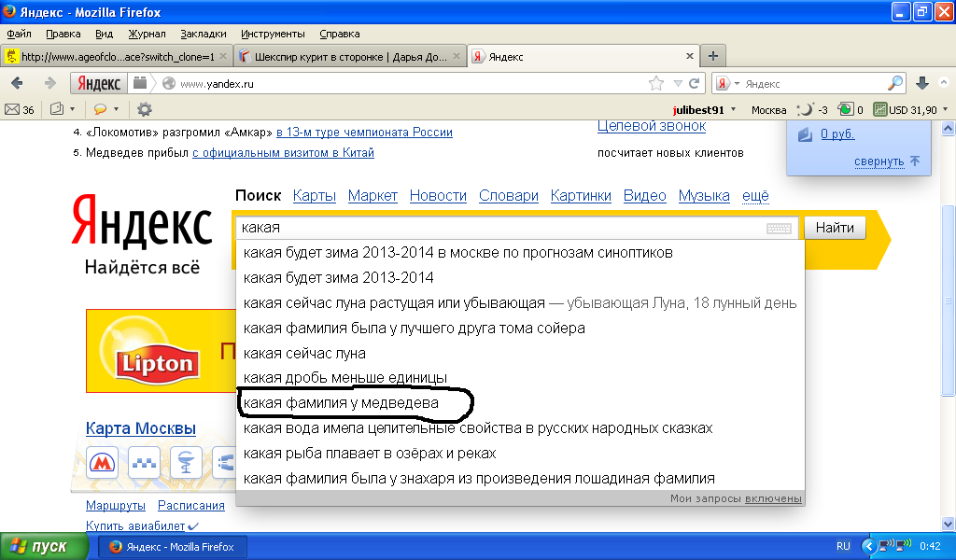Click the red Metro map icon
Viewport: 956px width, 560px height.
(x=102, y=463)
